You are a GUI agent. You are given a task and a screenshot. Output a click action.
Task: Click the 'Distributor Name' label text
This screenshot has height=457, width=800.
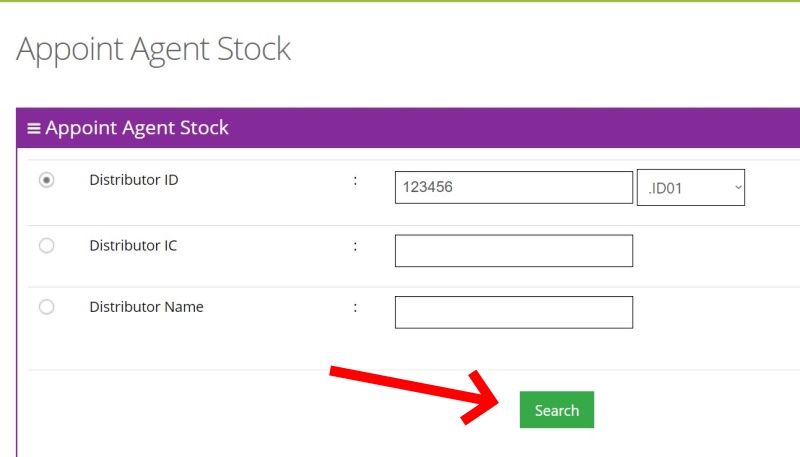click(x=146, y=307)
